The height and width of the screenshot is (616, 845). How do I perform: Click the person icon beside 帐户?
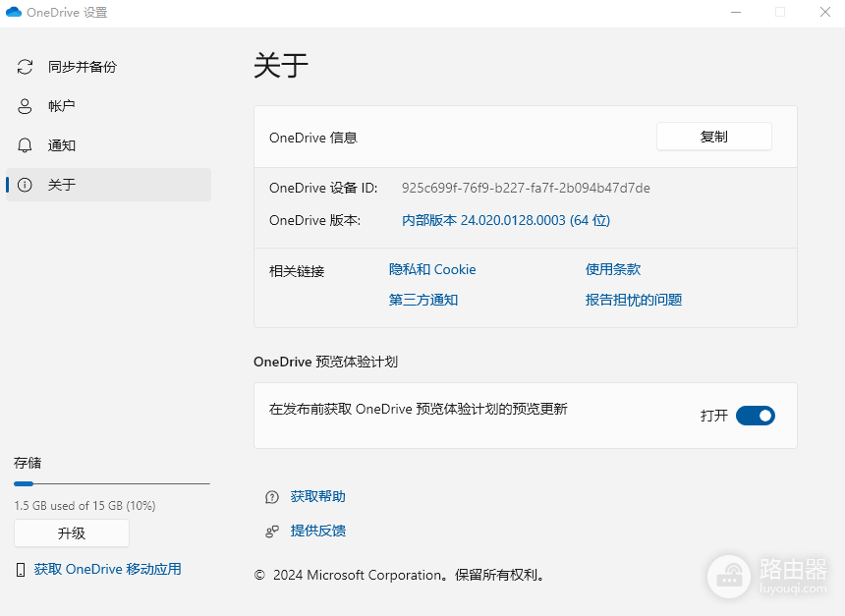click(25, 106)
